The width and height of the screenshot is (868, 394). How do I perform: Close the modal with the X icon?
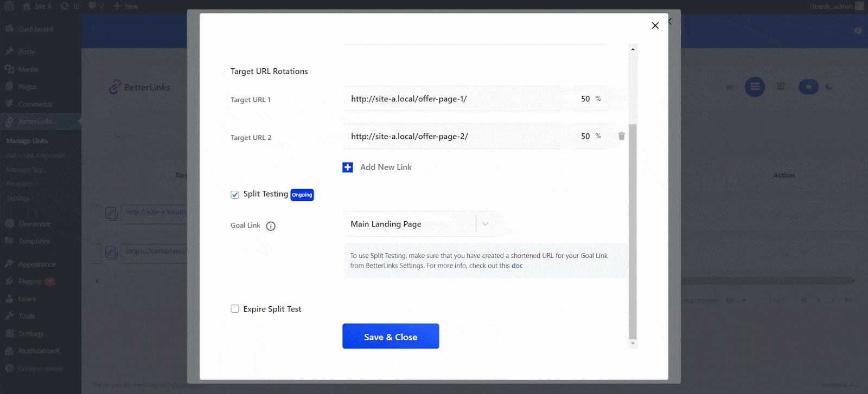(655, 25)
